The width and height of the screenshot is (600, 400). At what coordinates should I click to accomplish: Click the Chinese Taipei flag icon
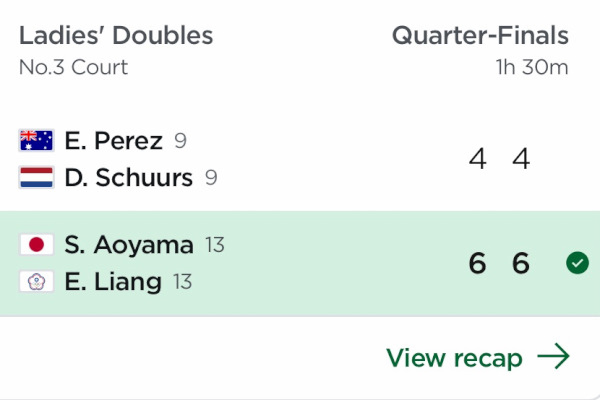point(36,281)
